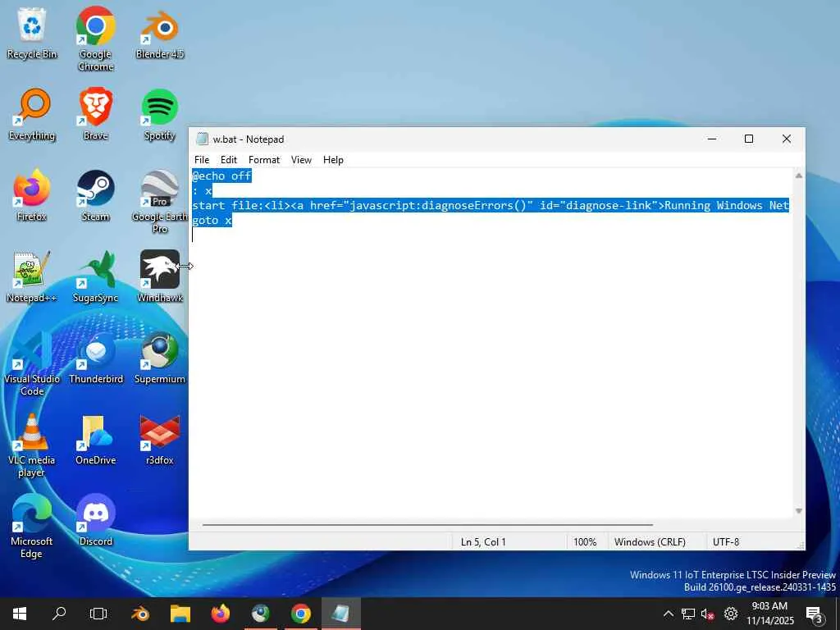Show hidden system tray icons chevron
The height and width of the screenshot is (630, 840).
669,614
